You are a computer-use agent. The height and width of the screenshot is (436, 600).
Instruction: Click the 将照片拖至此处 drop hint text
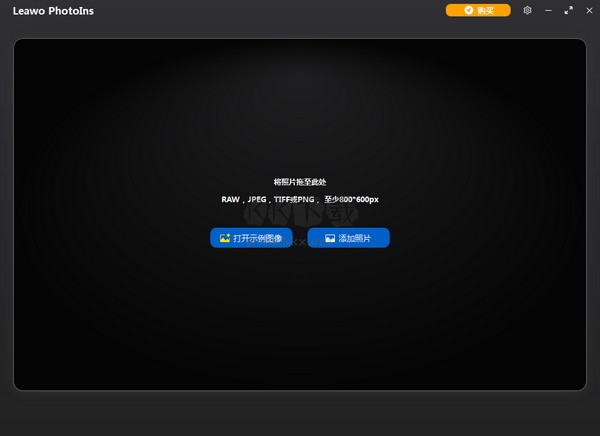pyautogui.click(x=300, y=182)
